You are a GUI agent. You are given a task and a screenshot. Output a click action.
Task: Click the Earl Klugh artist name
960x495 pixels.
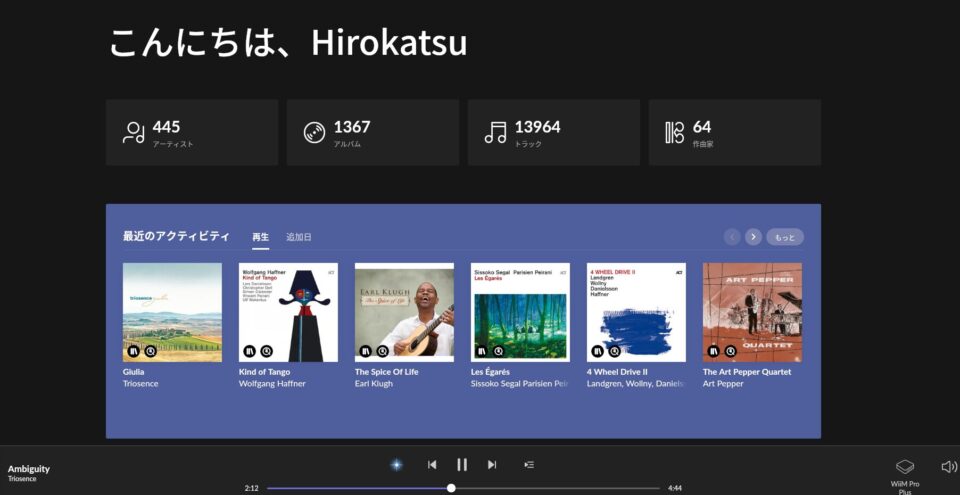point(374,384)
